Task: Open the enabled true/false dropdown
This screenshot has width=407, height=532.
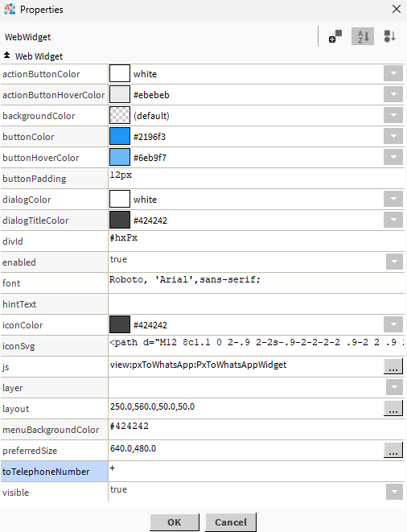Action: (394, 262)
